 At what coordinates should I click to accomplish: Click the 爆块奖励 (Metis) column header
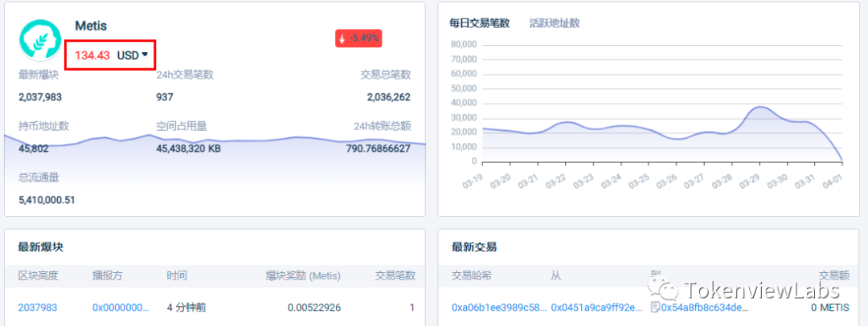point(303,275)
